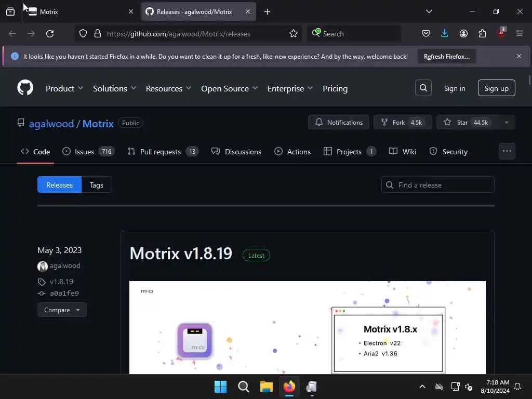Open extensions puzzle icon
This screenshot has width=532, height=399.
[482, 33]
